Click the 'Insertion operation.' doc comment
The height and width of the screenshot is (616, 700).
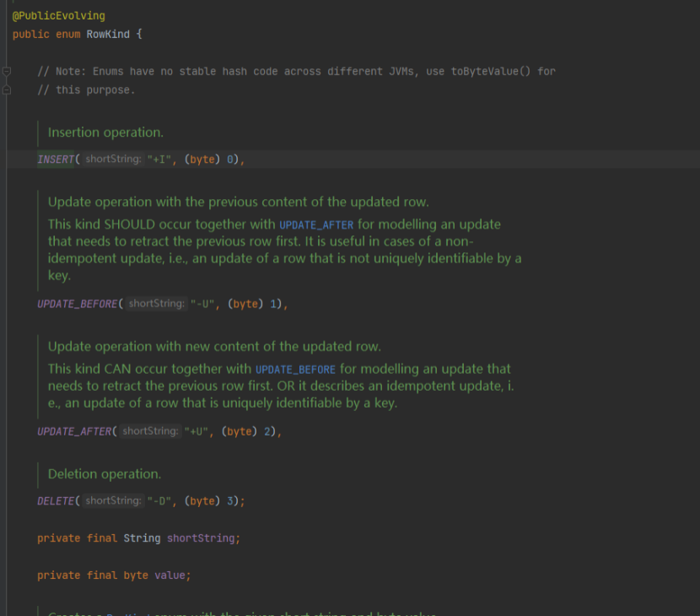pyautogui.click(x=105, y=132)
